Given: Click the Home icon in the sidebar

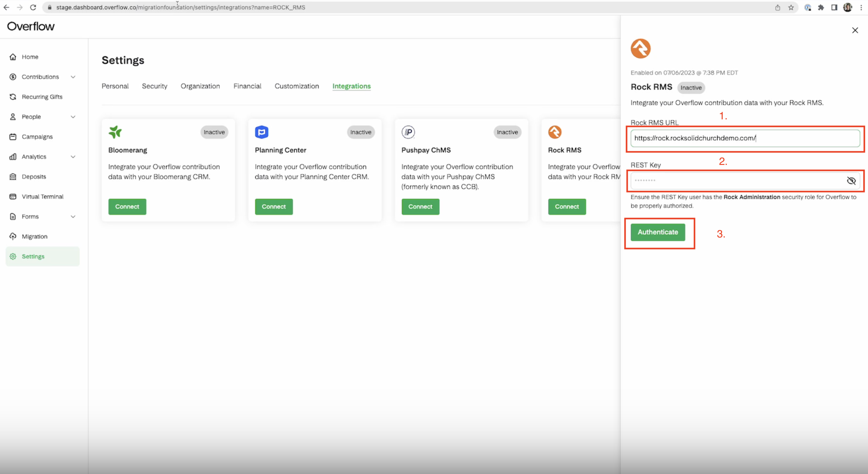Looking at the screenshot, I should pos(13,57).
